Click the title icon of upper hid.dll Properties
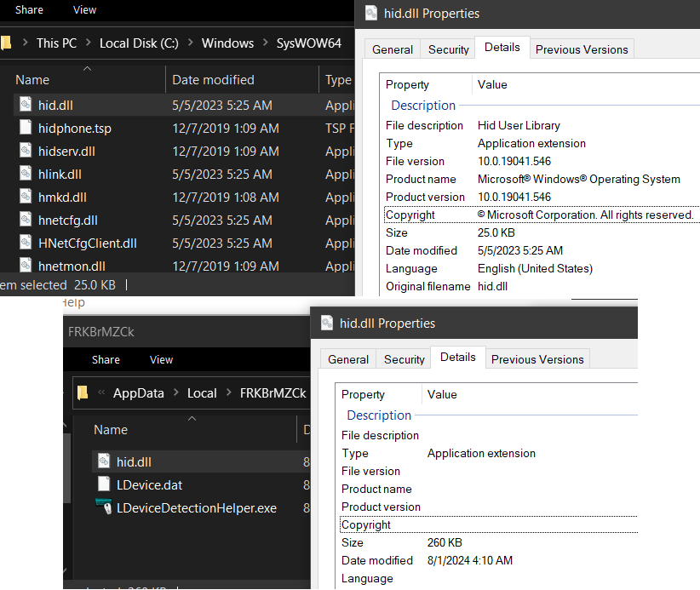700x590 pixels. pyautogui.click(x=371, y=13)
